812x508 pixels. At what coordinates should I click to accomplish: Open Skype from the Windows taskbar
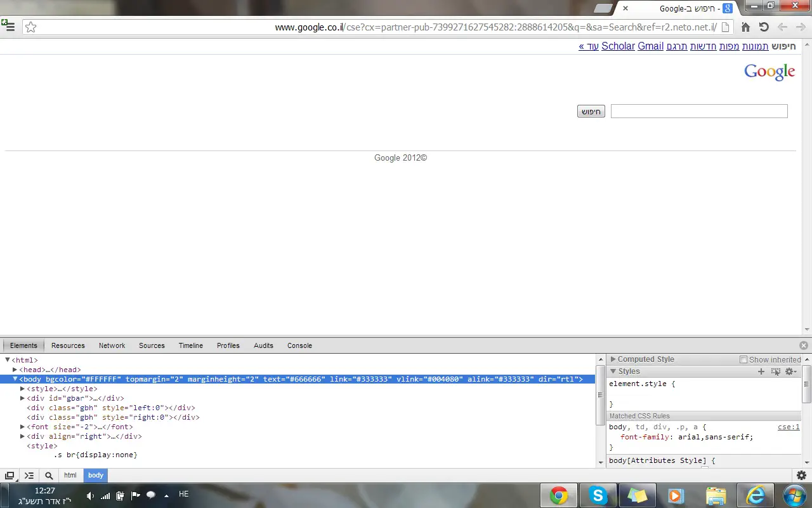(x=598, y=495)
